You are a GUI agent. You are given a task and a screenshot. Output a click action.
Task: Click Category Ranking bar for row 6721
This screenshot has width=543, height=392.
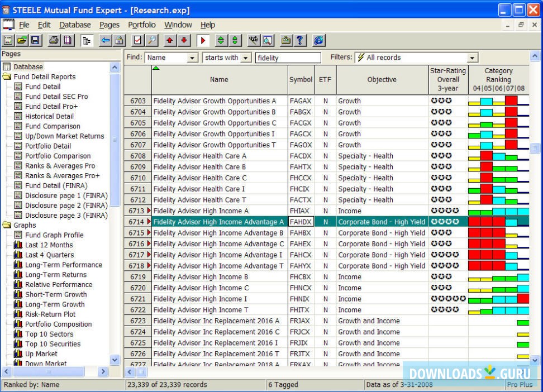pyautogui.click(x=498, y=299)
